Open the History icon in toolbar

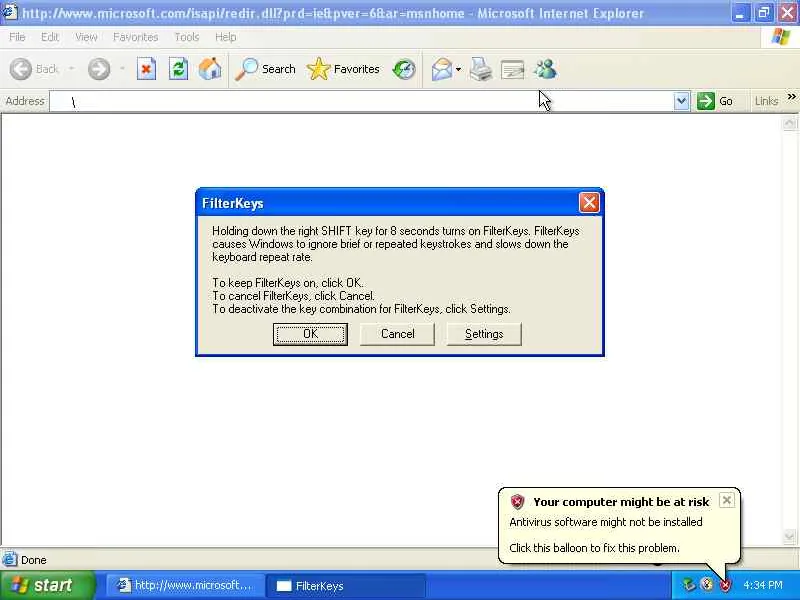pyautogui.click(x=404, y=69)
